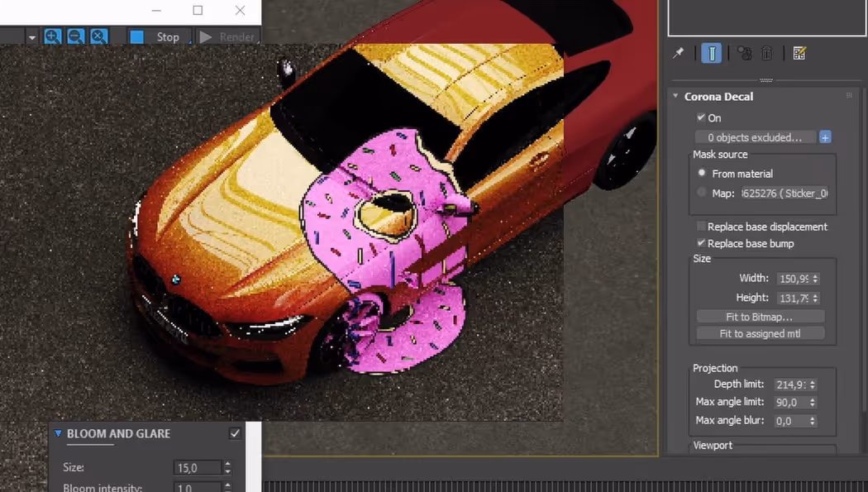
Task: Enable Replace base displacement
Action: pyautogui.click(x=699, y=226)
